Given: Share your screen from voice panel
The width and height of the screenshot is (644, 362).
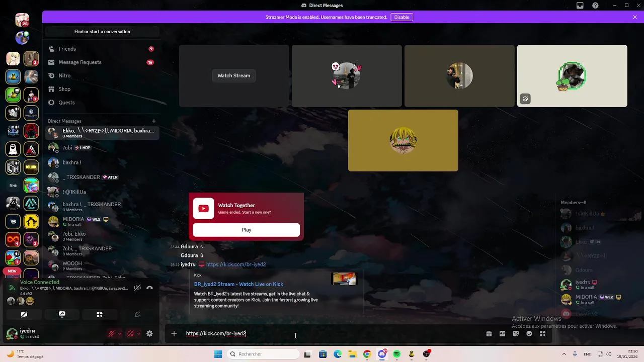Looking at the screenshot, I should click(x=62, y=314).
